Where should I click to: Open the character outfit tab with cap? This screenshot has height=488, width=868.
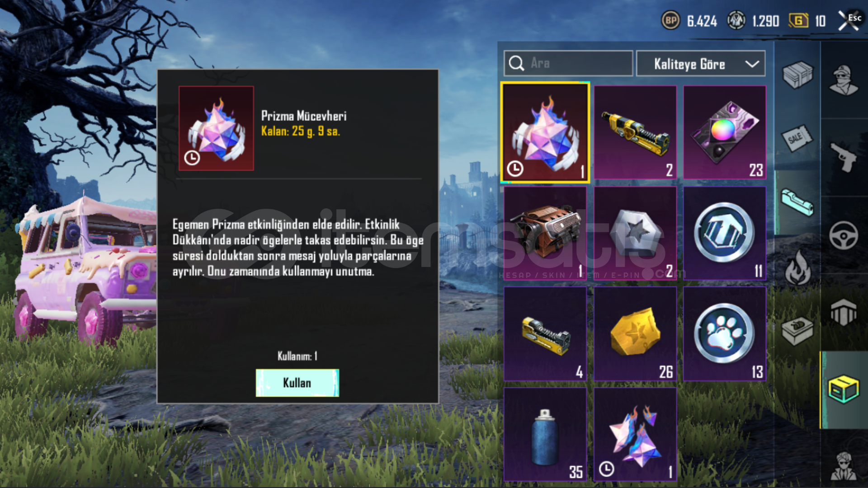click(844, 80)
